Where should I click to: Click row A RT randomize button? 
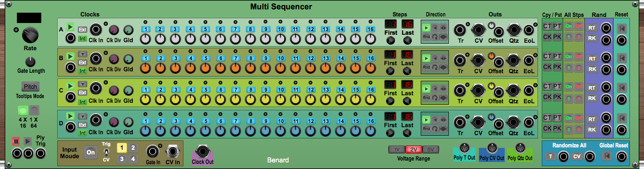(x=592, y=28)
